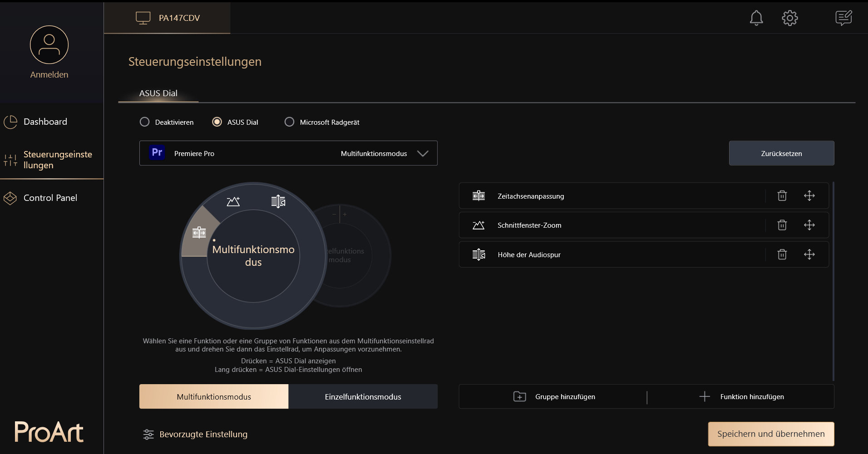Screen dimensions: 868x454
Task: Click the Höhe der Audiospur row label
Action: (529, 255)
